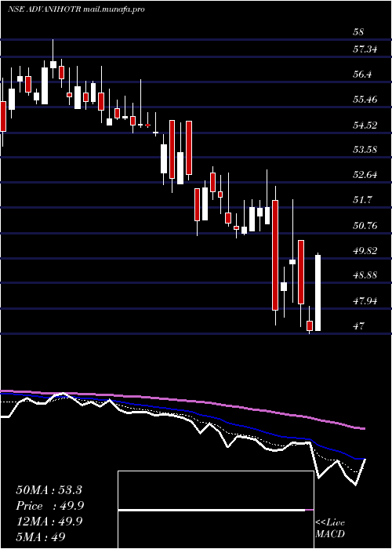Click the Price : 49.9 readout
392x549 pixels.
pos(49,506)
